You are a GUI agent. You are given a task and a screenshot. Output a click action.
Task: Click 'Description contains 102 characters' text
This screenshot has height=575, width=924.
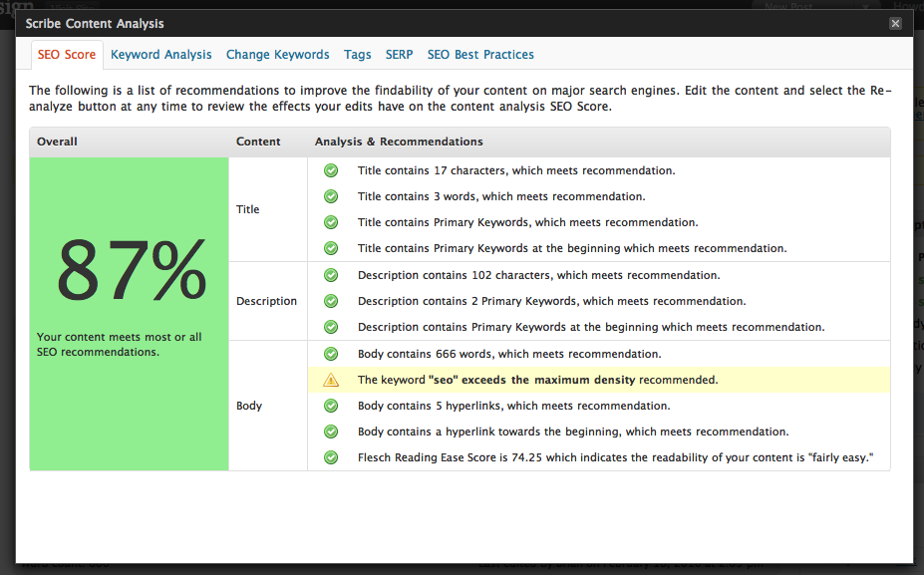(x=538, y=275)
